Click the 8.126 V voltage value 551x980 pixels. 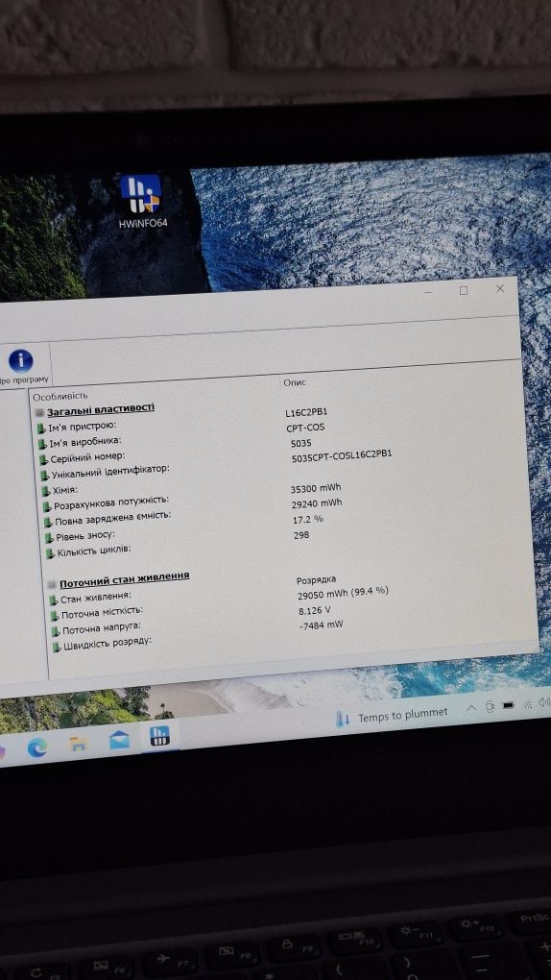(315, 610)
